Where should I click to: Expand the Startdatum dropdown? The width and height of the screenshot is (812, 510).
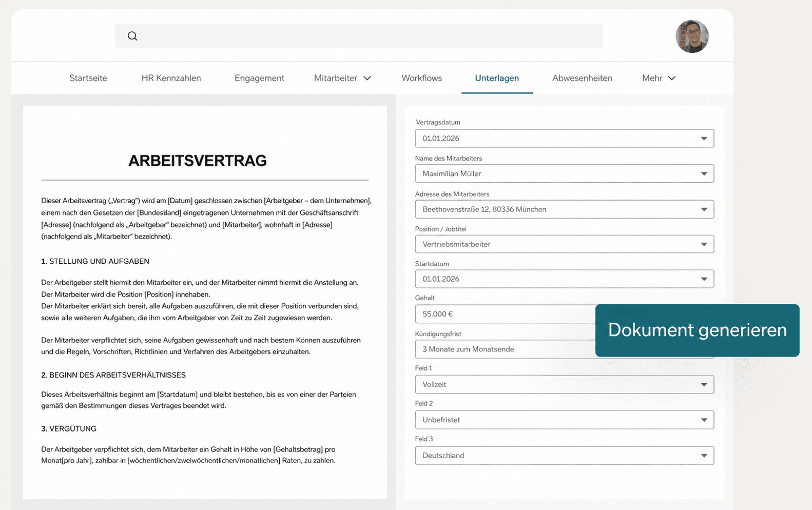564,279
